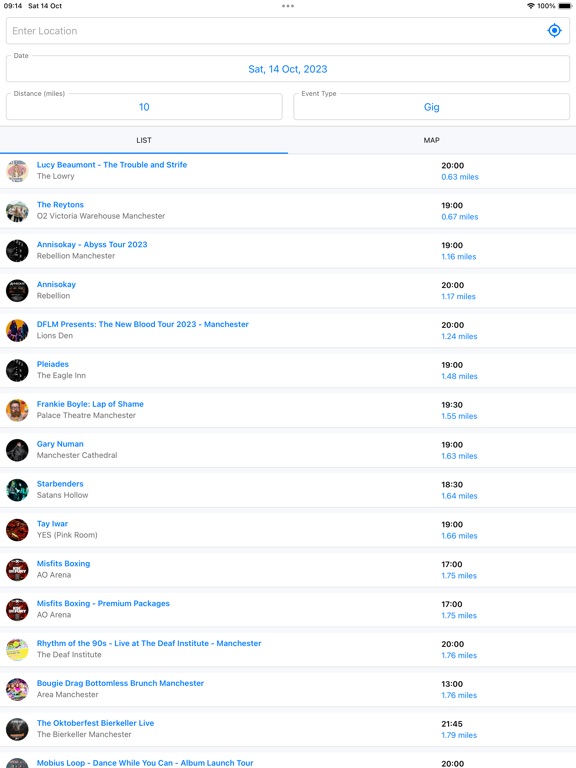Open Lucy Beaumont - The Trouble and Strife event
This screenshot has width=576, height=768.
click(112, 165)
